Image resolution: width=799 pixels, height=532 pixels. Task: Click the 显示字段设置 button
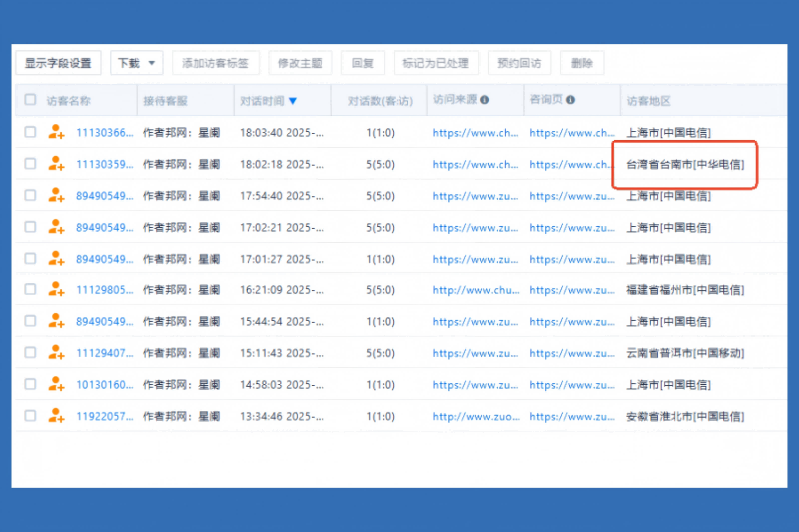point(58,63)
